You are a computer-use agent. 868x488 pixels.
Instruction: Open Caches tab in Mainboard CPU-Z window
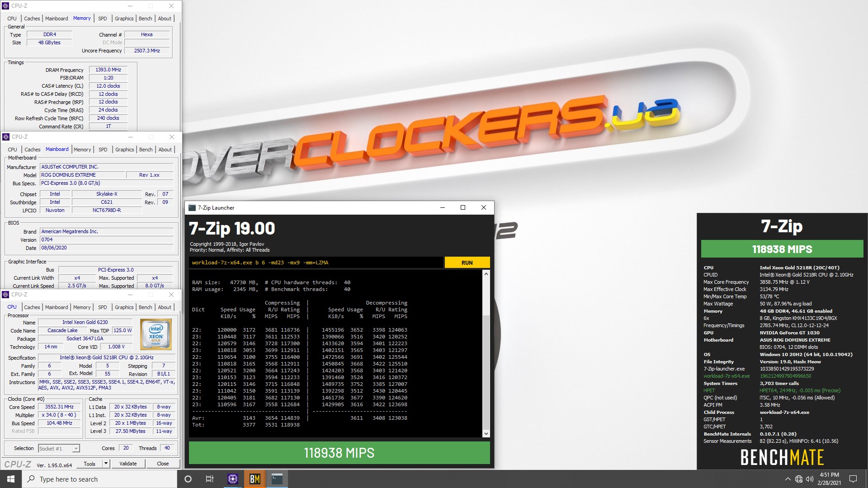point(33,150)
